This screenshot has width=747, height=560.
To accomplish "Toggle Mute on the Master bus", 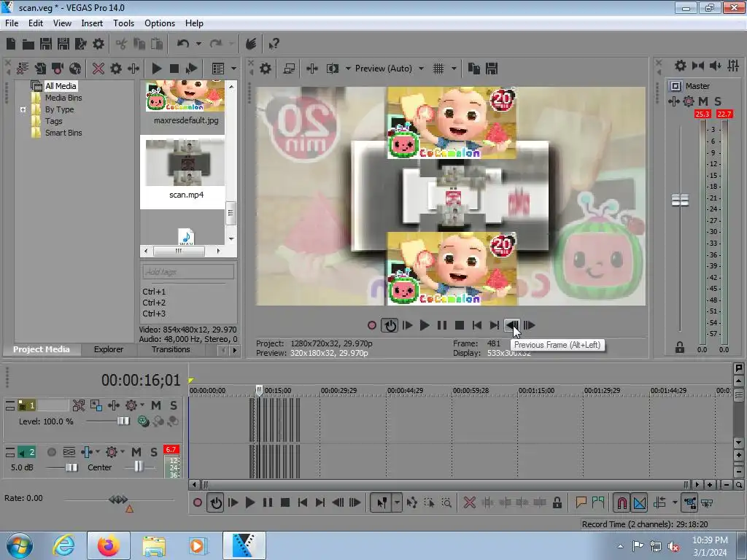I will (703, 101).
